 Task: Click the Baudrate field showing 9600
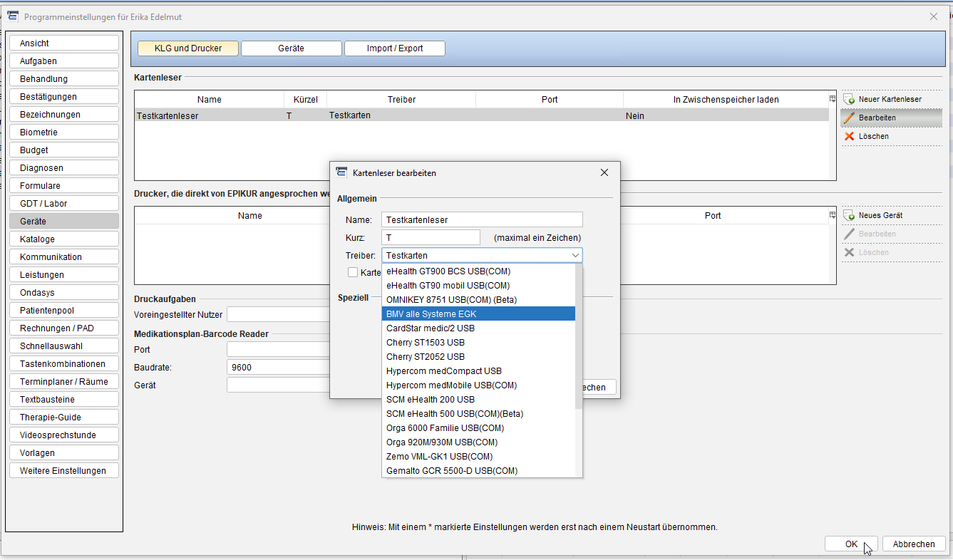tap(278, 368)
